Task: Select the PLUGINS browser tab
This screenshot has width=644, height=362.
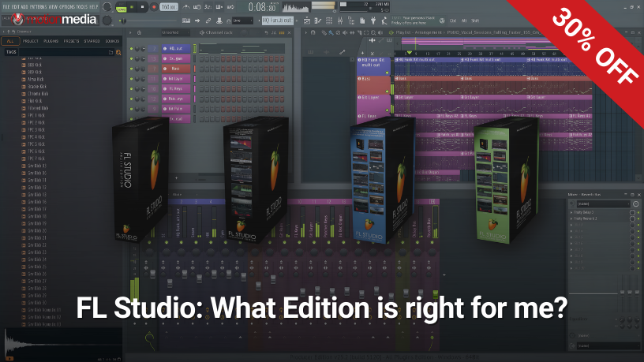Action: pyautogui.click(x=51, y=41)
